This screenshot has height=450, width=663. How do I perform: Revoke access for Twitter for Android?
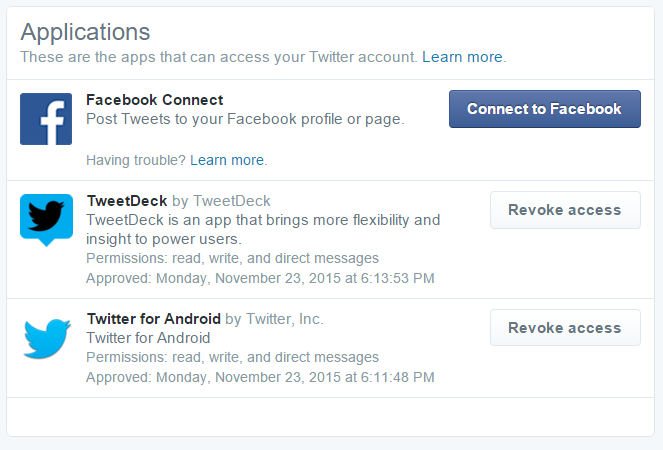pos(565,328)
